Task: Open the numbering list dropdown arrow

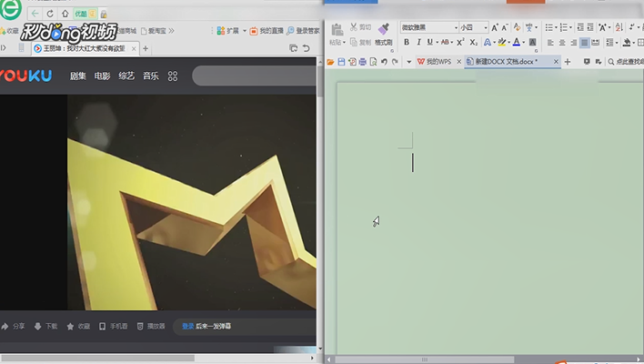Action: [x=570, y=27]
